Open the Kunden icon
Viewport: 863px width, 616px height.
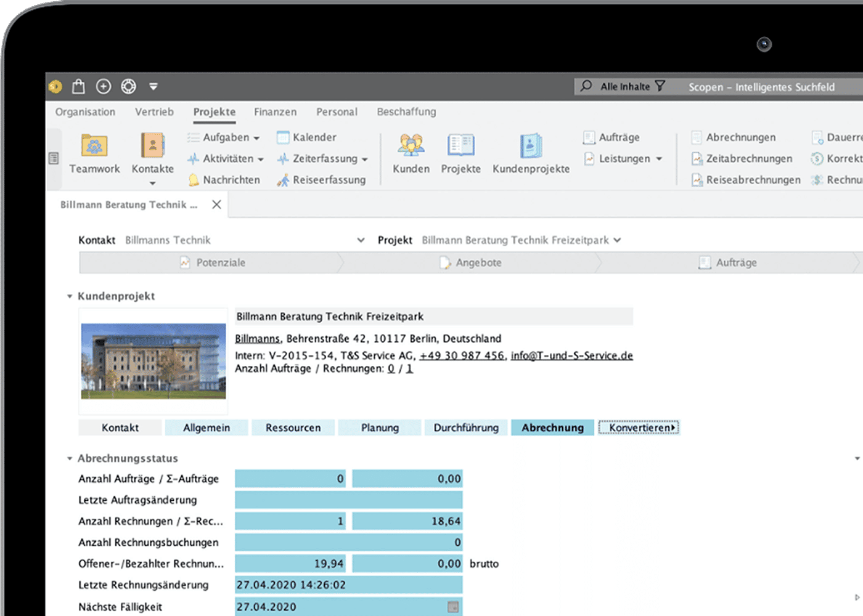(411, 146)
